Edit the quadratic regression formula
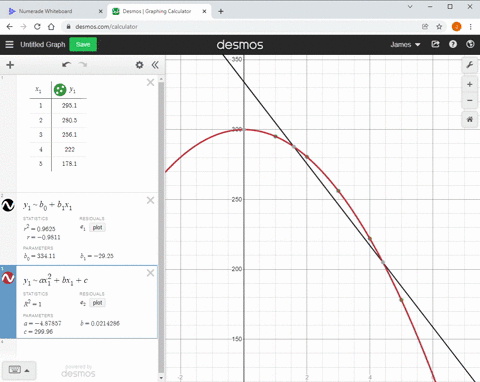Viewport: 480px width, 382px height. click(x=55, y=280)
